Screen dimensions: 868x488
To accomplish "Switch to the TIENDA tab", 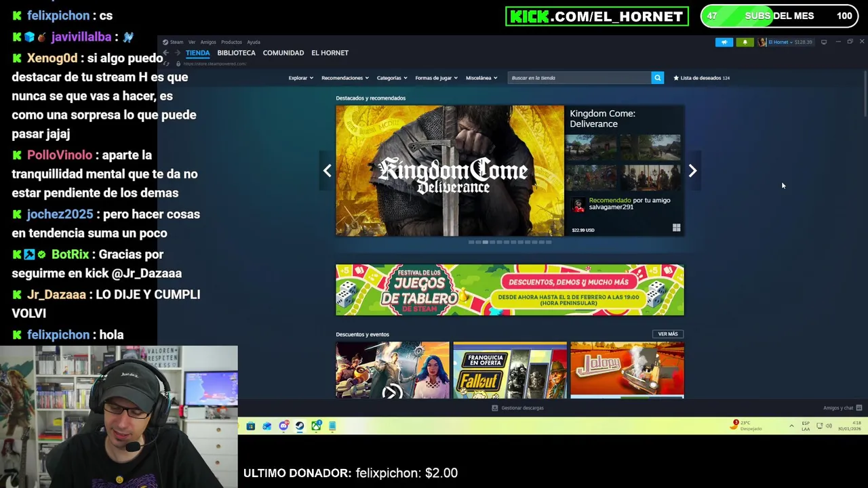I will tap(198, 53).
